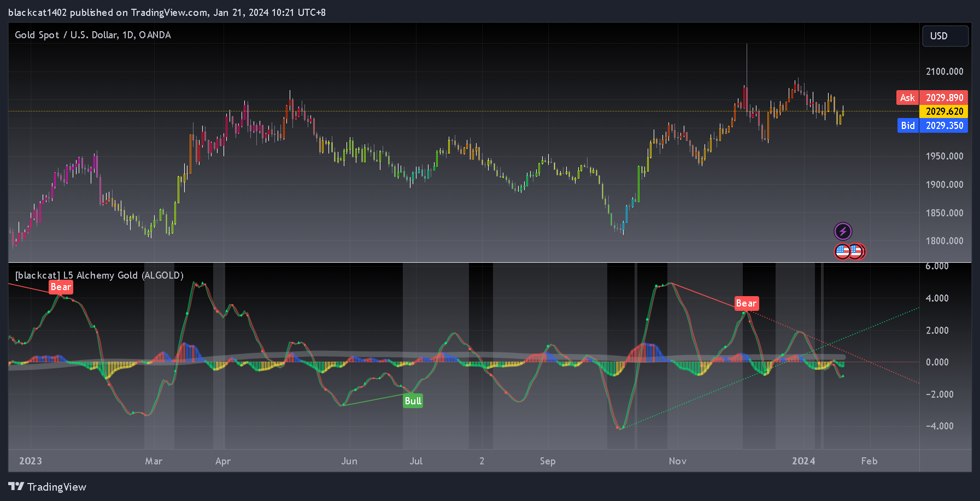
Task: Click the Sep label on time axis
Action: point(548,461)
